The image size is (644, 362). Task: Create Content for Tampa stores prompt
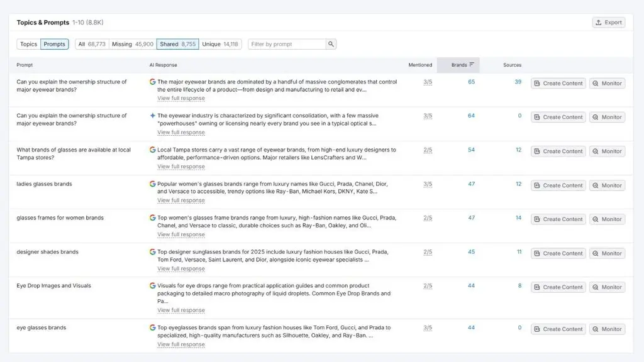558,151
